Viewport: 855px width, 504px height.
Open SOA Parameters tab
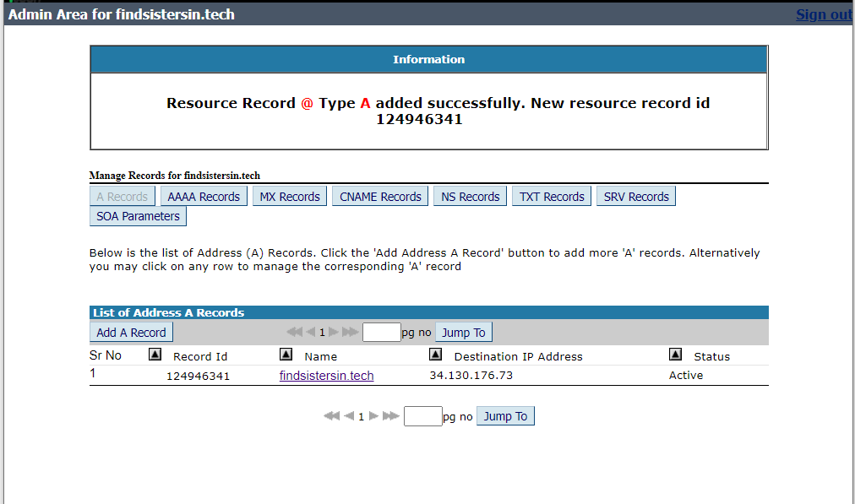138,216
